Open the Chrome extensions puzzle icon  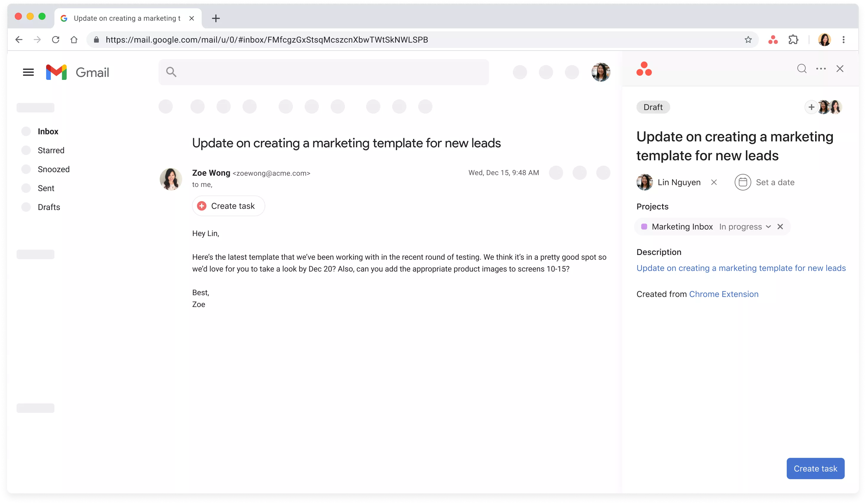(793, 40)
